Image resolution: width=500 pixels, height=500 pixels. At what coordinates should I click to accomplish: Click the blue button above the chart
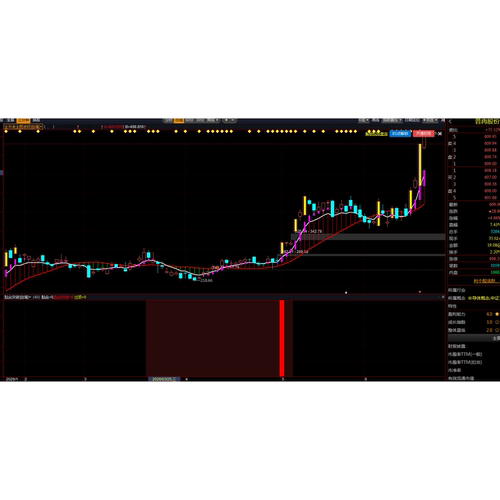click(400, 134)
